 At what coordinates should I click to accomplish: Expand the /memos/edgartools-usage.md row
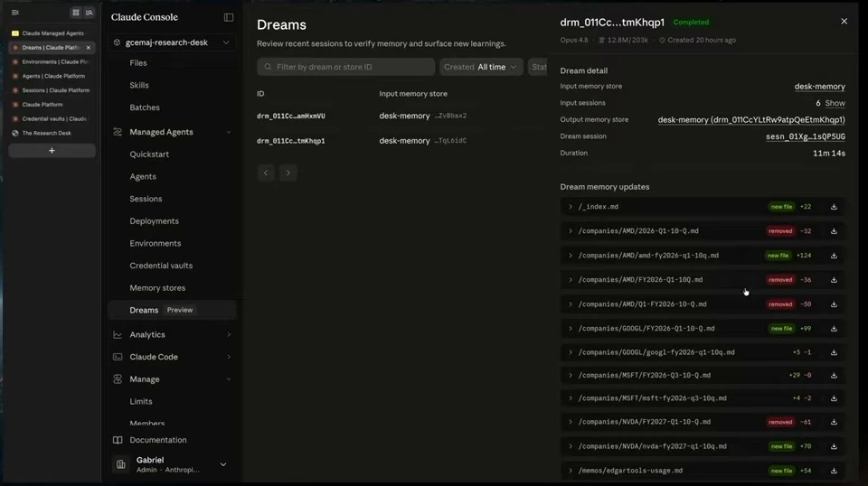[x=571, y=471]
